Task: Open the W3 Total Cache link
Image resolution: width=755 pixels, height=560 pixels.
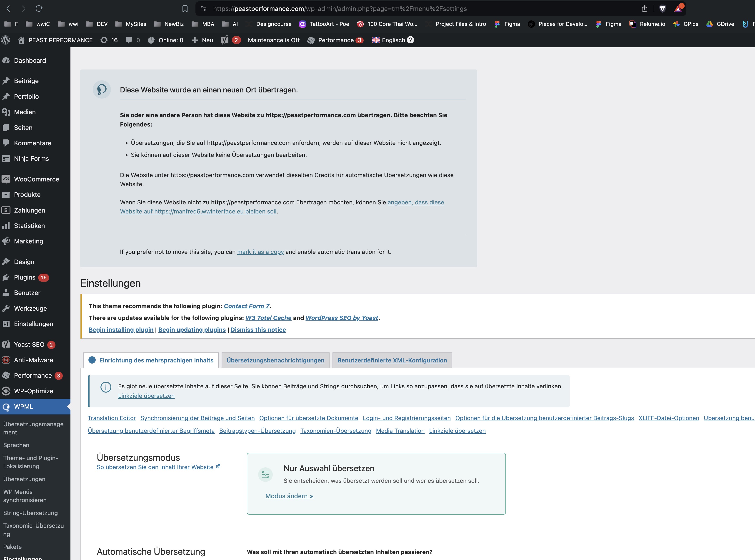Action: 268,318
